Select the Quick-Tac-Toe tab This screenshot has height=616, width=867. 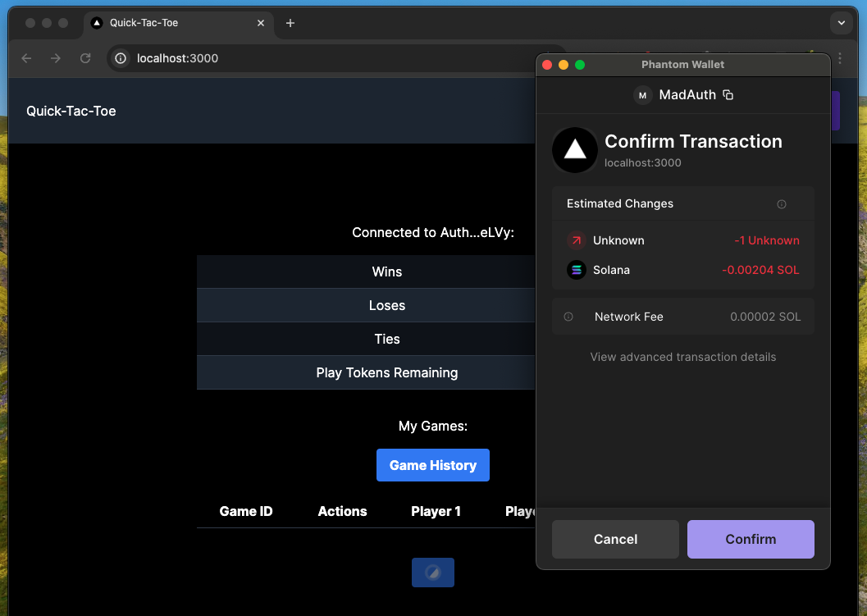[179, 23]
